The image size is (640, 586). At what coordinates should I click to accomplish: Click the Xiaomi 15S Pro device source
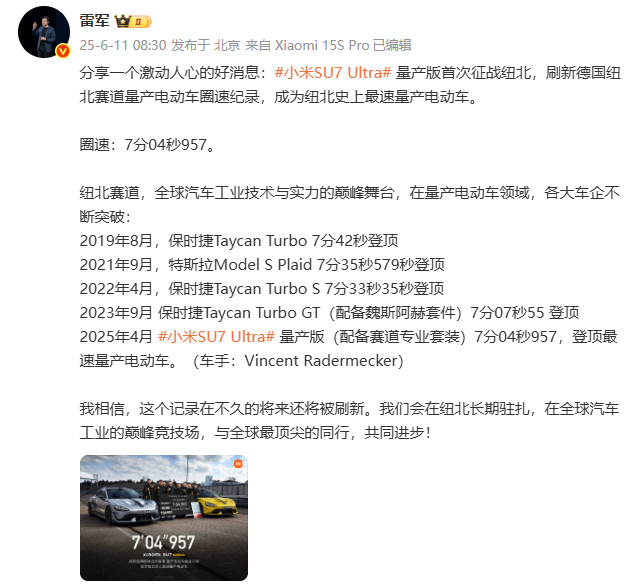[x=322, y=45]
